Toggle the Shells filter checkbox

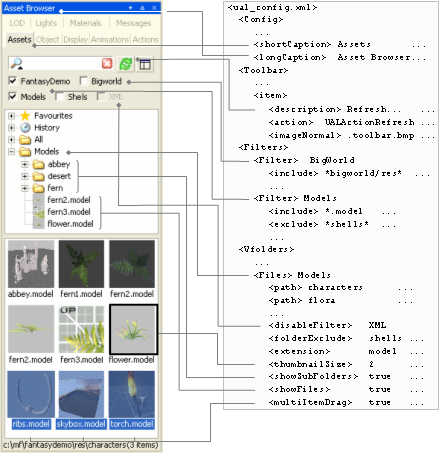point(60,97)
